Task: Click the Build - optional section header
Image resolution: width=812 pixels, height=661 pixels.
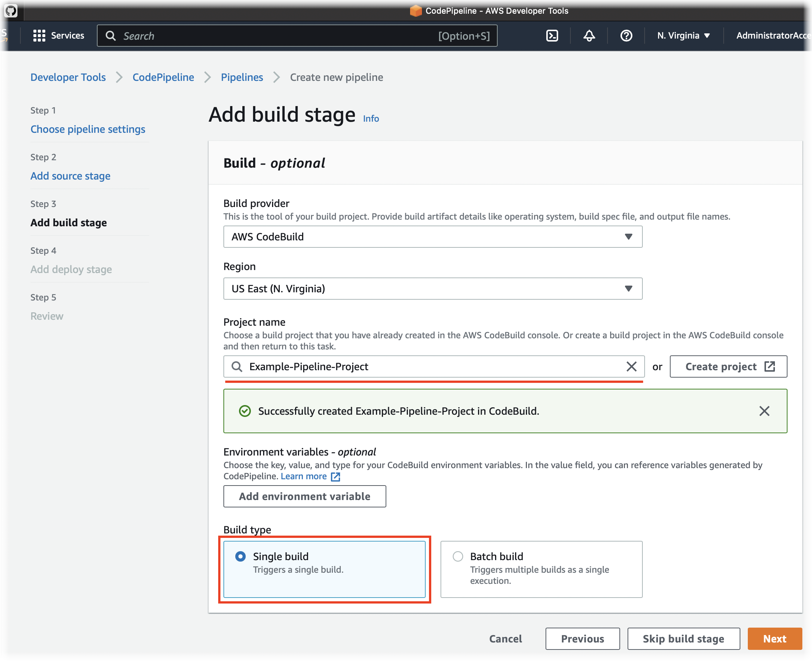Action: [x=274, y=163]
